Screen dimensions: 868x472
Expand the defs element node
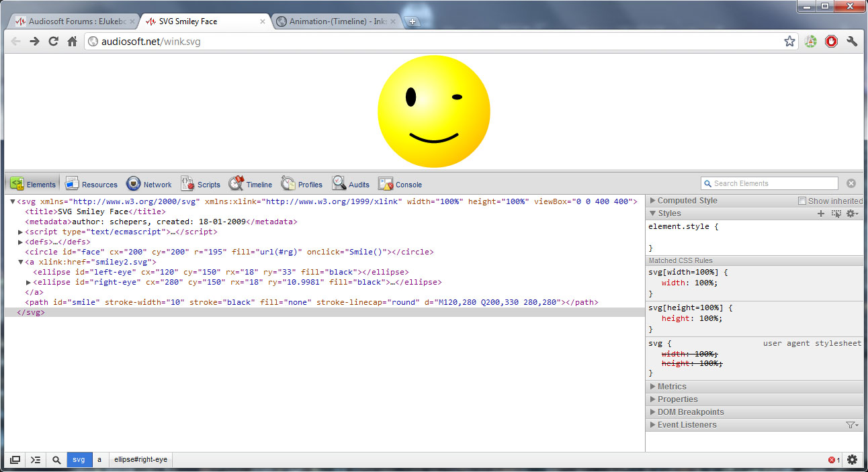(x=21, y=242)
